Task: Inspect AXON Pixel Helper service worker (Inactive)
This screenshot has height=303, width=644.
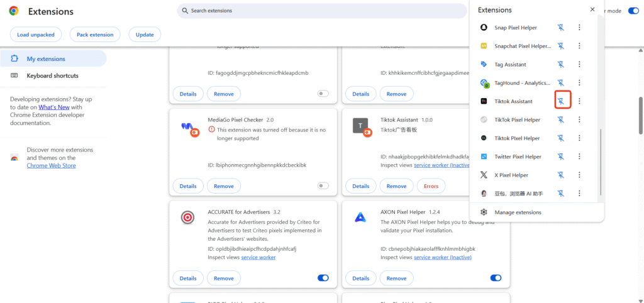Action: (x=443, y=257)
